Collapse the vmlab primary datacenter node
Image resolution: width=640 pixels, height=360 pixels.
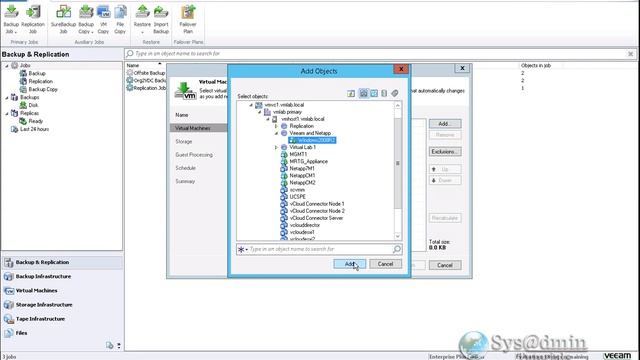pos(260,112)
